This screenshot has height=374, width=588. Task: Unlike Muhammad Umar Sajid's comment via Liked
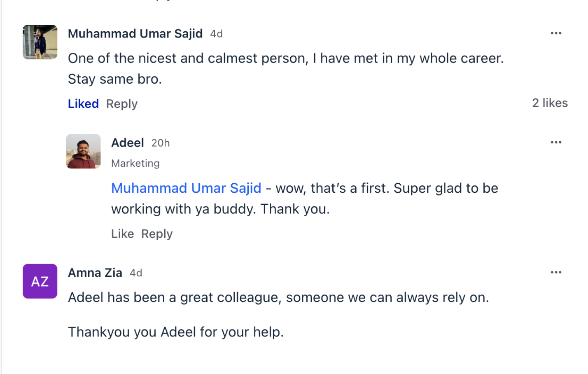pos(83,104)
